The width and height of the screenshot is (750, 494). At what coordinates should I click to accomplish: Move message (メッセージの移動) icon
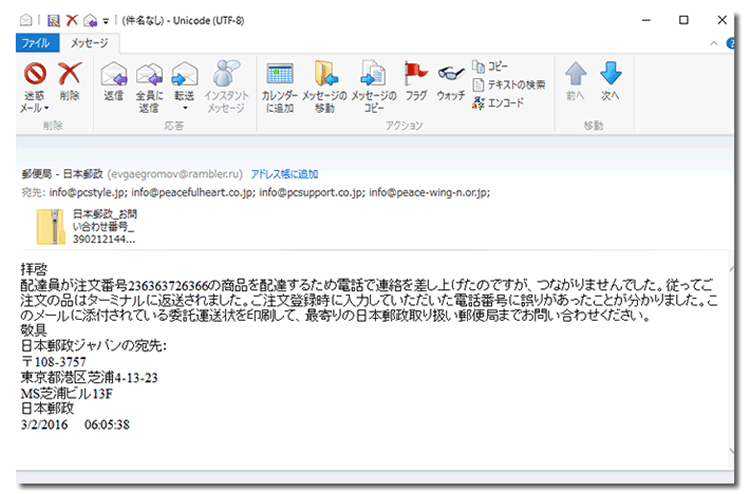click(325, 74)
